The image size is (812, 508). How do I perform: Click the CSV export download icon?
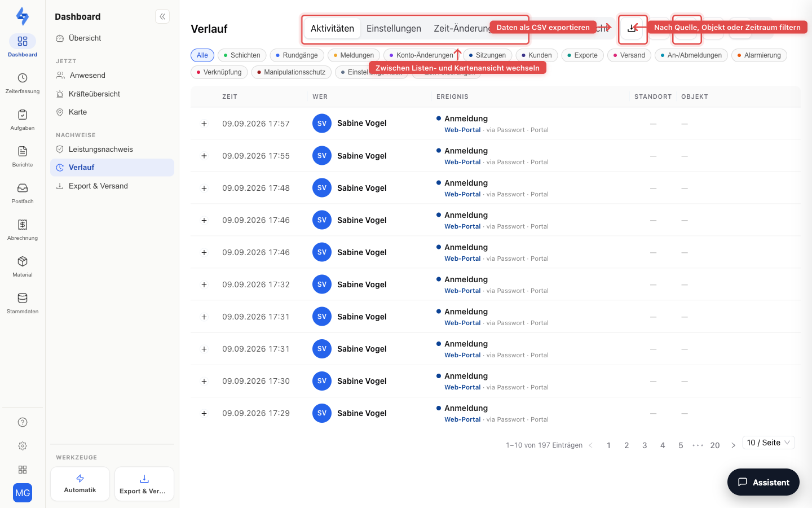632,28
